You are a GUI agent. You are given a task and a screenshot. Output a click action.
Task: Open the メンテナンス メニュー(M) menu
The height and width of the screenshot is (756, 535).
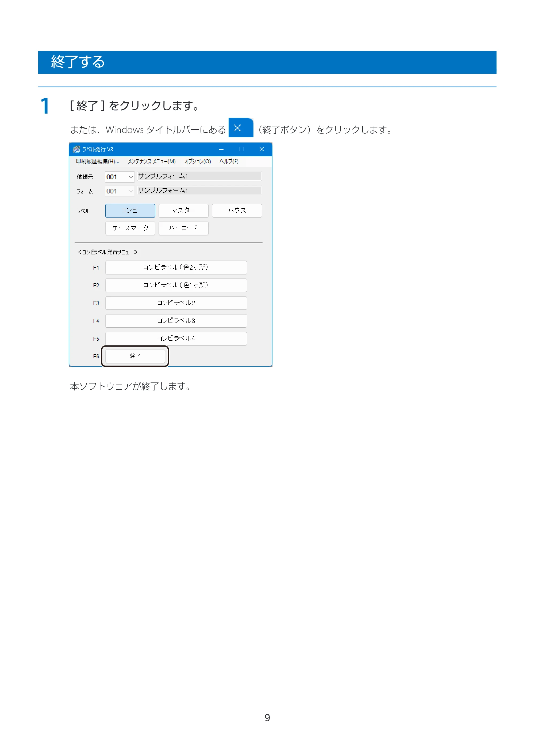pyautogui.click(x=152, y=161)
